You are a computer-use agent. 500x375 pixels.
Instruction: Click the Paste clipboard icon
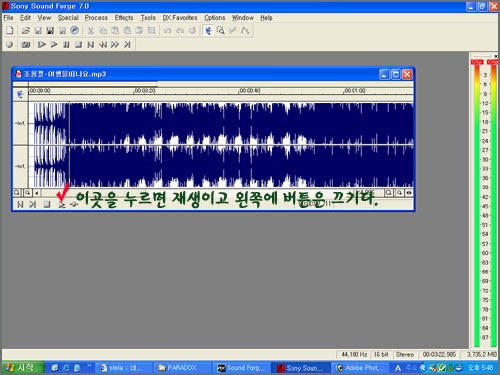pyautogui.click(x=115, y=31)
